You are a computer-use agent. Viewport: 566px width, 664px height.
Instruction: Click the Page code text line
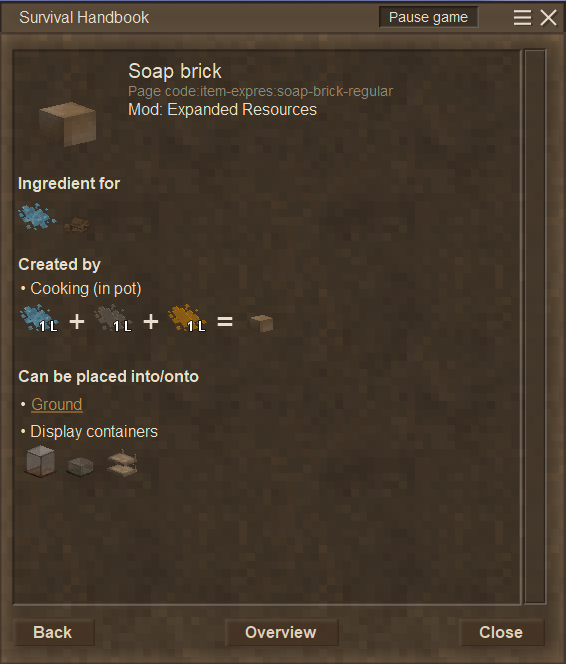point(260,91)
